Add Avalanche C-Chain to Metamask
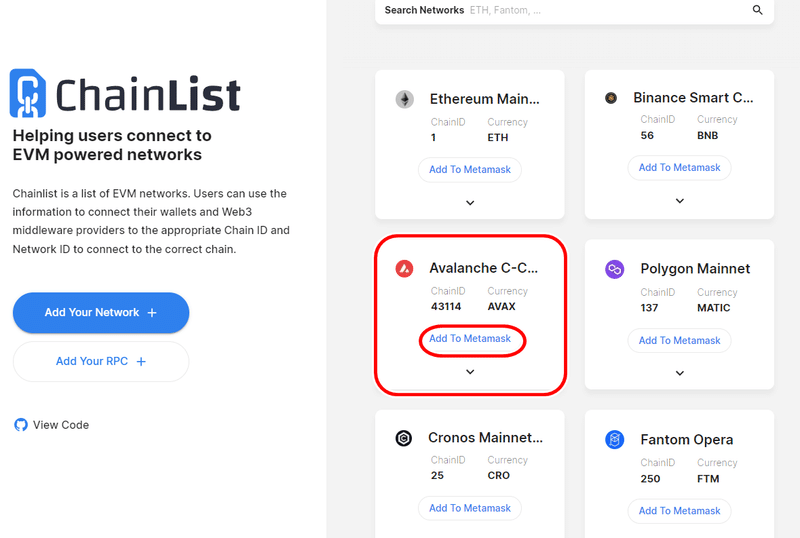The width and height of the screenshot is (800, 538). click(x=470, y=339)
